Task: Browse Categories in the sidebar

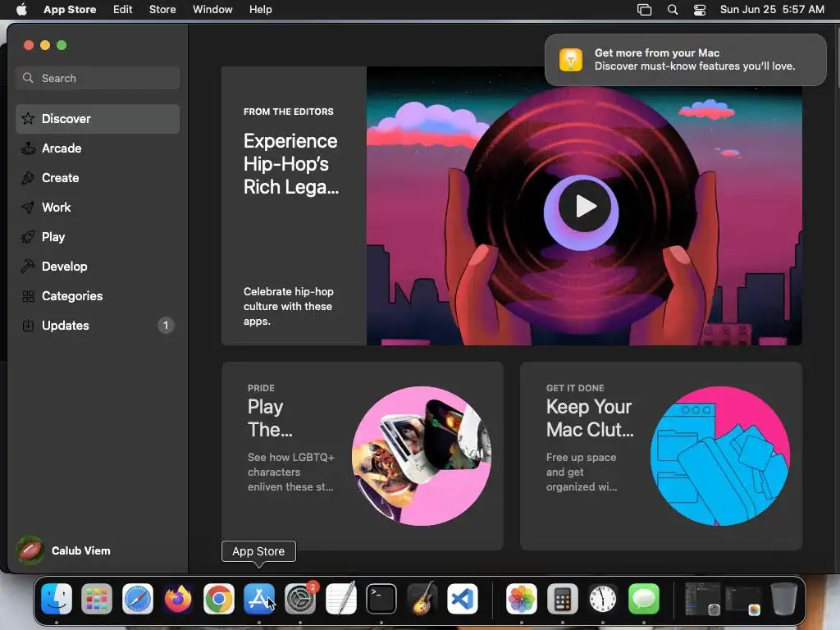Action: pos(98,295)
